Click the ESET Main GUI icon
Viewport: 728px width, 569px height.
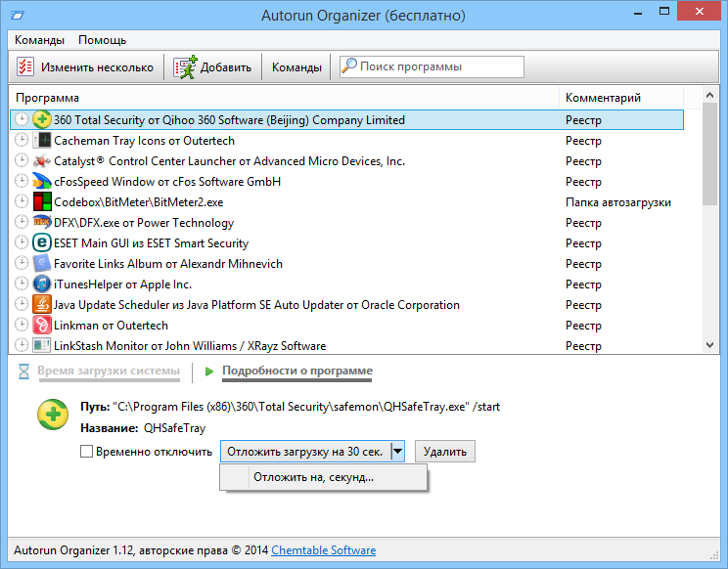click(42, 243)
